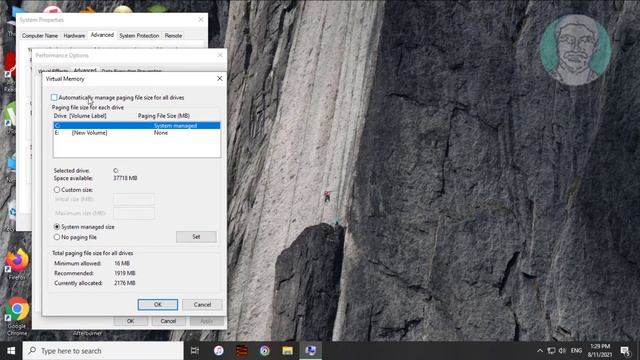
Task: Show hidden system tray icons
Action: 540,351
